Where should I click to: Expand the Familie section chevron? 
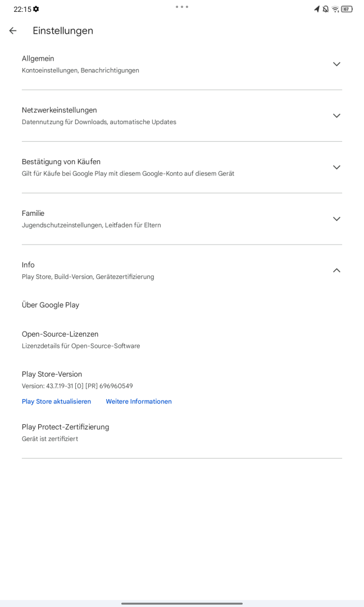(x=336, y=219)
